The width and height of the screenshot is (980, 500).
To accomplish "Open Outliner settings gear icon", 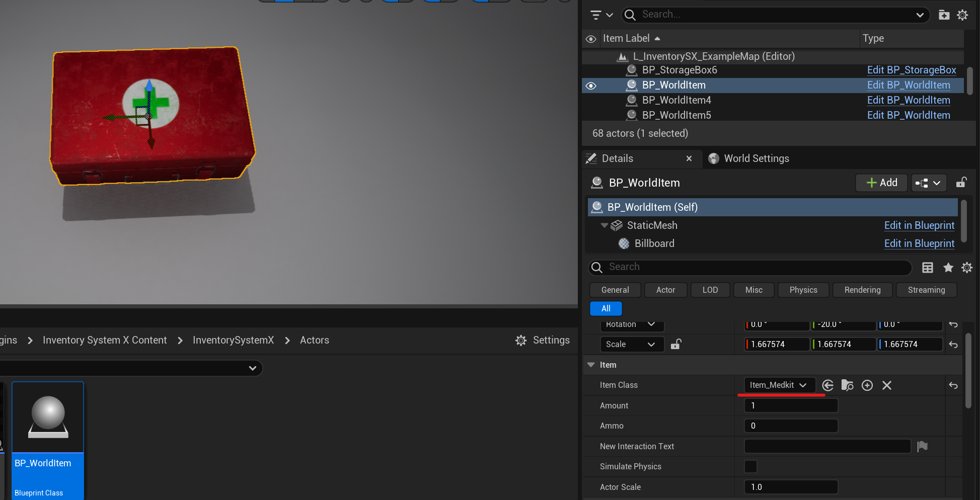I will [x=962, y=15].
